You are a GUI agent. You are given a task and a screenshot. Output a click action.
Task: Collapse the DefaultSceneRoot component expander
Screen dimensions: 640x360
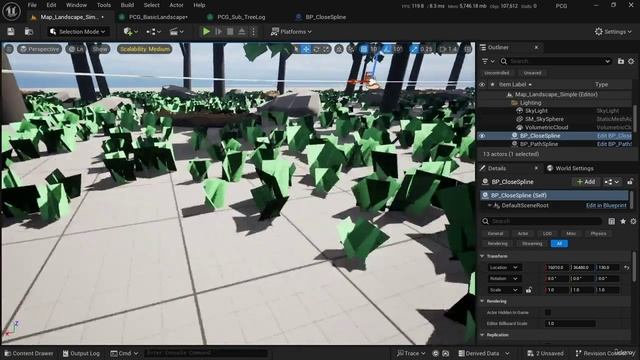[x=489, y=205]
